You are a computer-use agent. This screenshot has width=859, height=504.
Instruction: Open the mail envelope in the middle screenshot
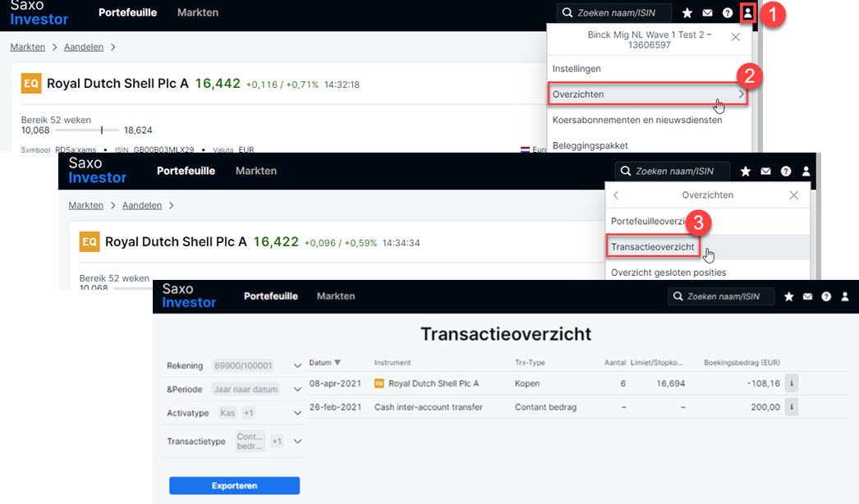pos(765,171)
